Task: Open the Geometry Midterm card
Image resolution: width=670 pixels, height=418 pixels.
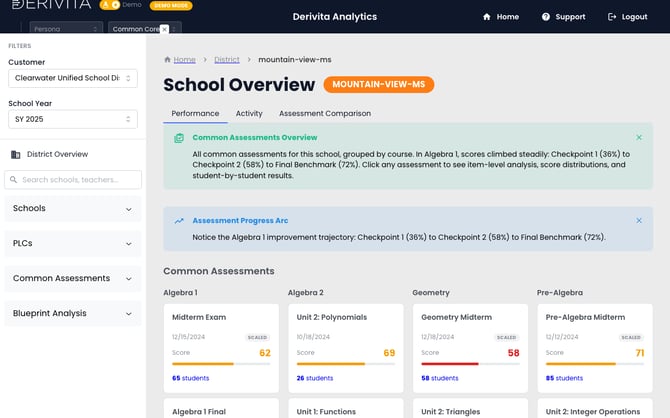Action: click(470, 348)
